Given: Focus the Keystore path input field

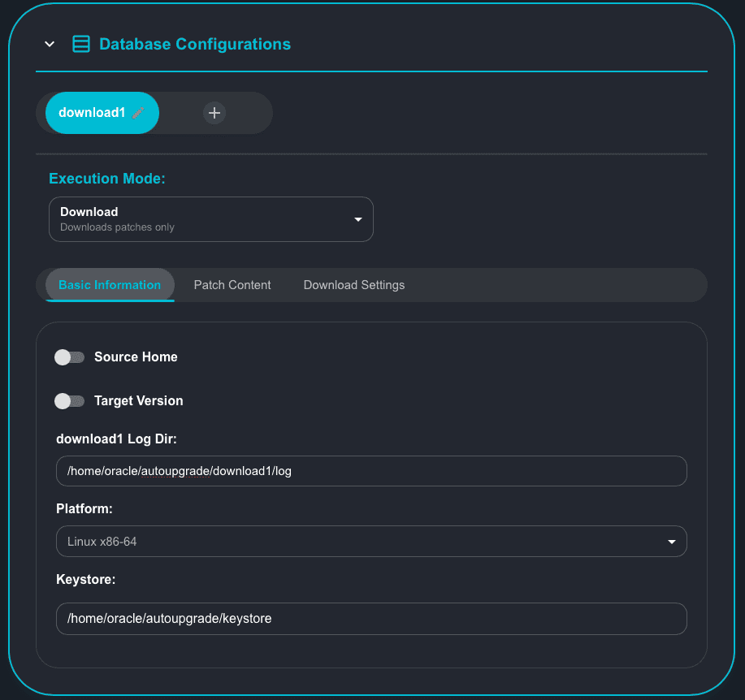Looking at the screenshot, I should click(371, 619).
